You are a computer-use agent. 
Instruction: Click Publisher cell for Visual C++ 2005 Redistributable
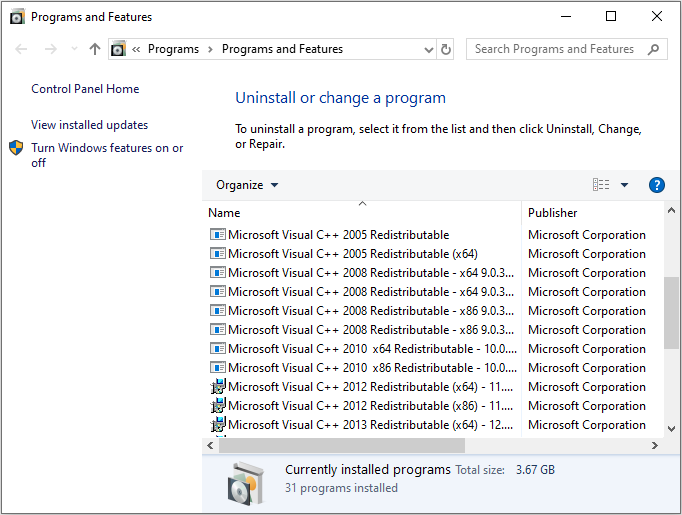(587, 235)
